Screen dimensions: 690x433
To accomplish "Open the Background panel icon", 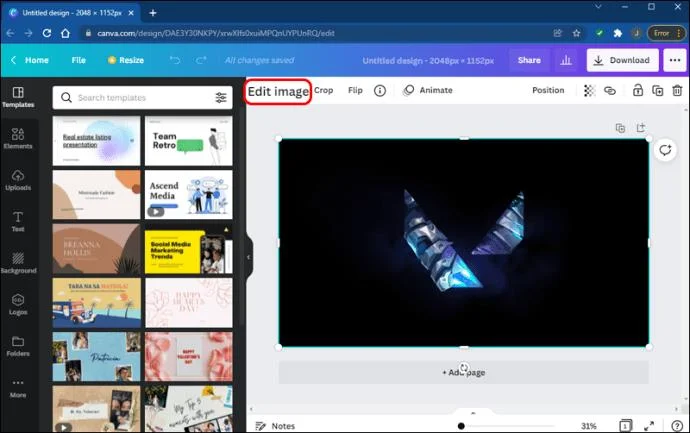I will click(18, 263).
